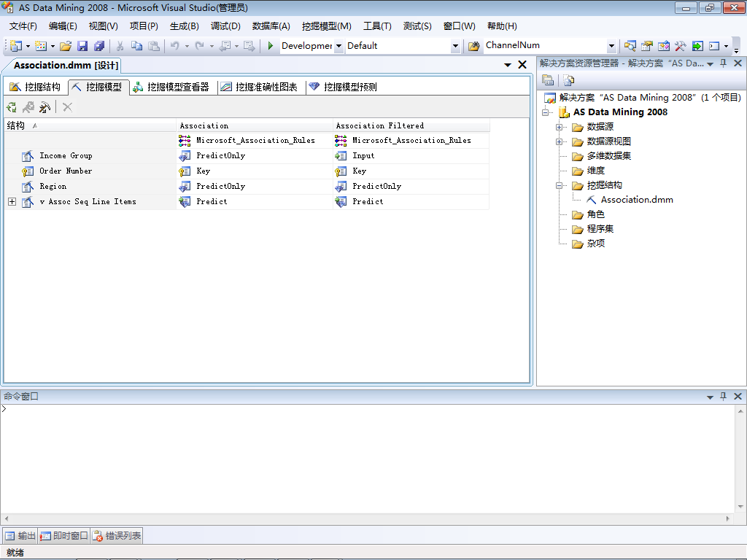The width and height of the screenshot is (747, 560).
Task: Expand the v Assoc Seq Line Items row
Action: [x=12, y=202]
